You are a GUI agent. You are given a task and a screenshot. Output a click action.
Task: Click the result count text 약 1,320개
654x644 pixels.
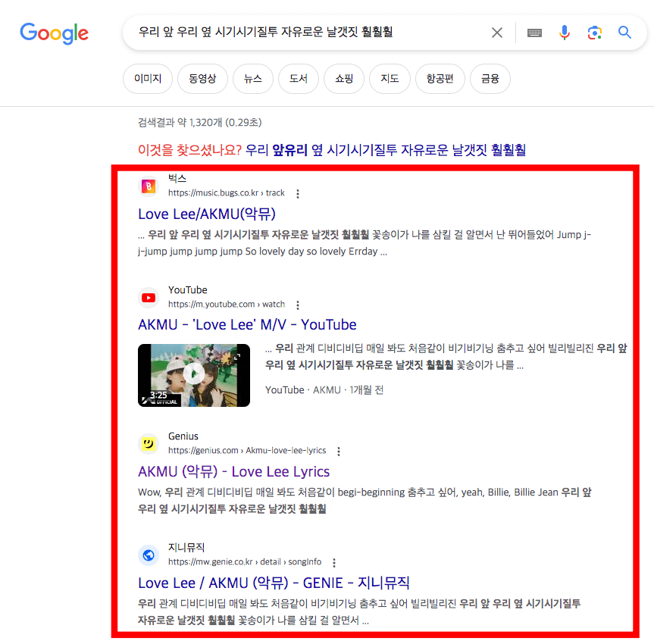(x=199, y=122)
